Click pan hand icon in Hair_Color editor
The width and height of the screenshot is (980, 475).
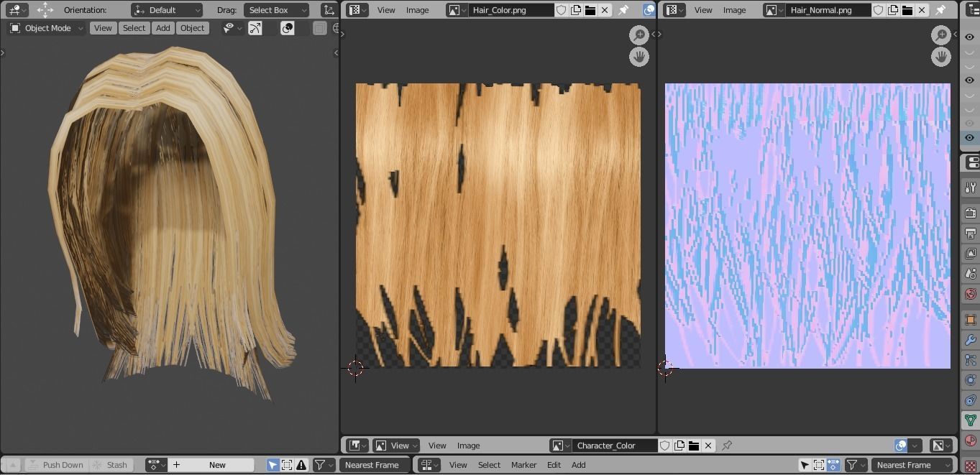click(639, 57)
